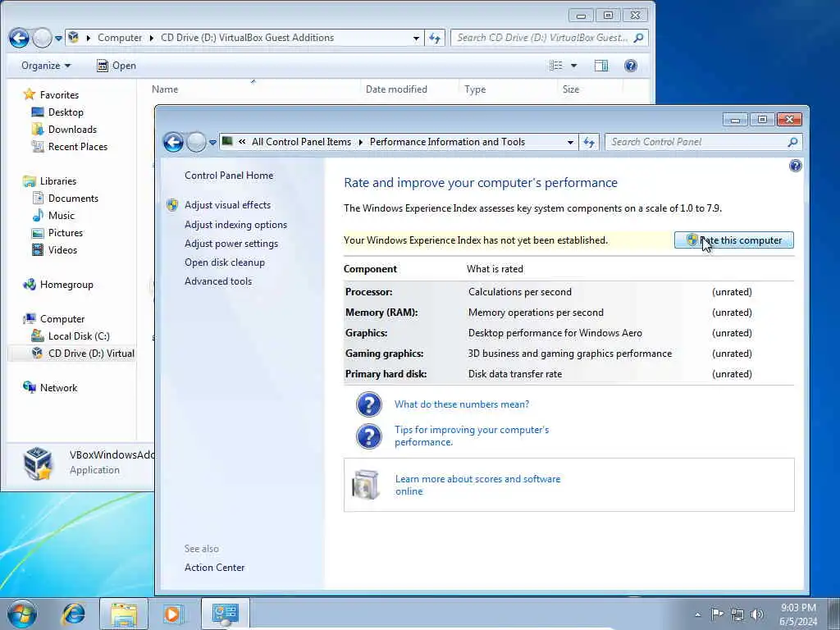Screen dimensions: 840x630
Task: Click the volume icon in system tray
Action: point(757,614)
